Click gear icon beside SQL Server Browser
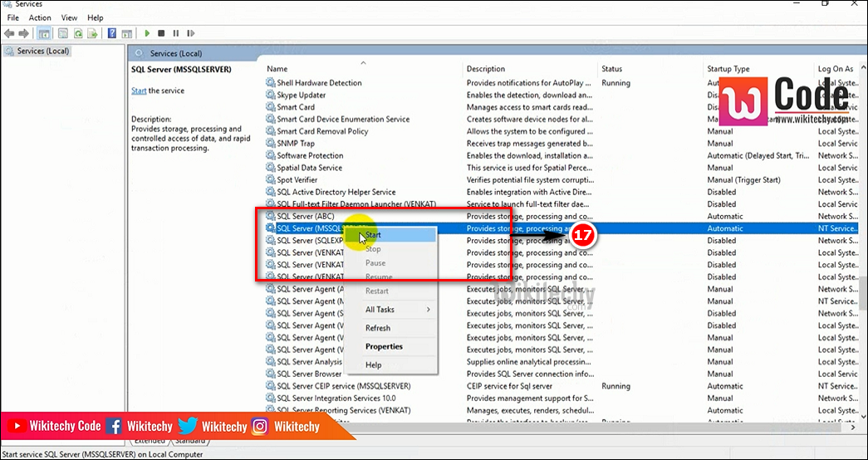The image size is (868, 460). tap(270, 374)
